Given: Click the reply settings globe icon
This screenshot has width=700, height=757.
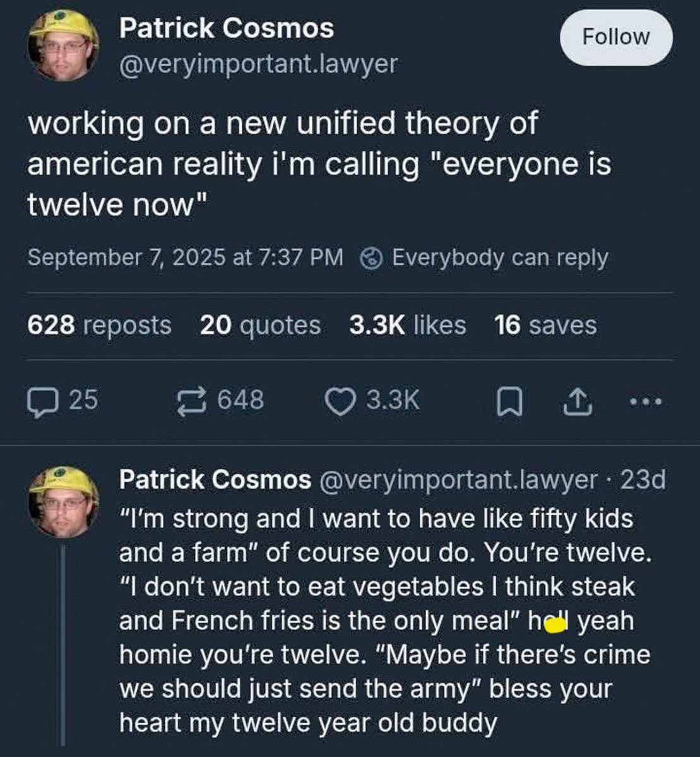Looking at the screenshot, I should pyautogui.click(x=372, y=257).
